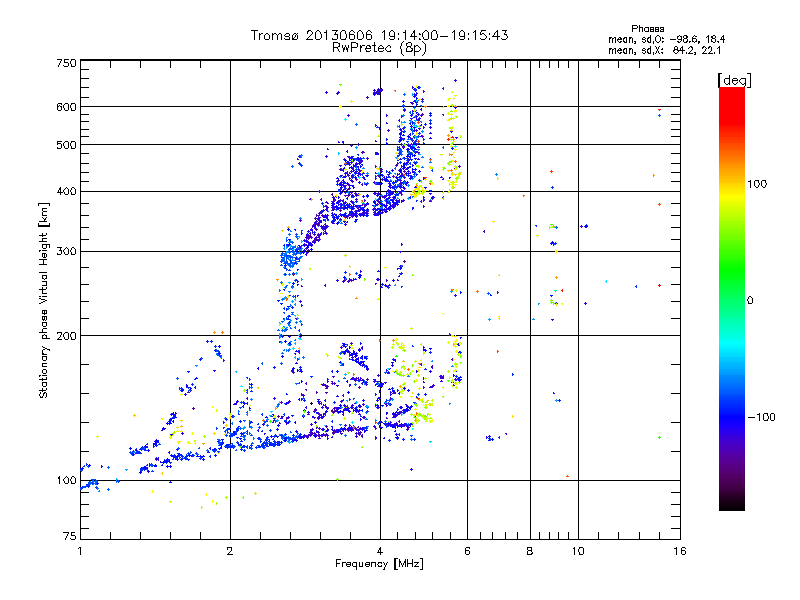800x600 pixels.
Task: Click the 'Phases' legend heading
Action: pos(647,29)
